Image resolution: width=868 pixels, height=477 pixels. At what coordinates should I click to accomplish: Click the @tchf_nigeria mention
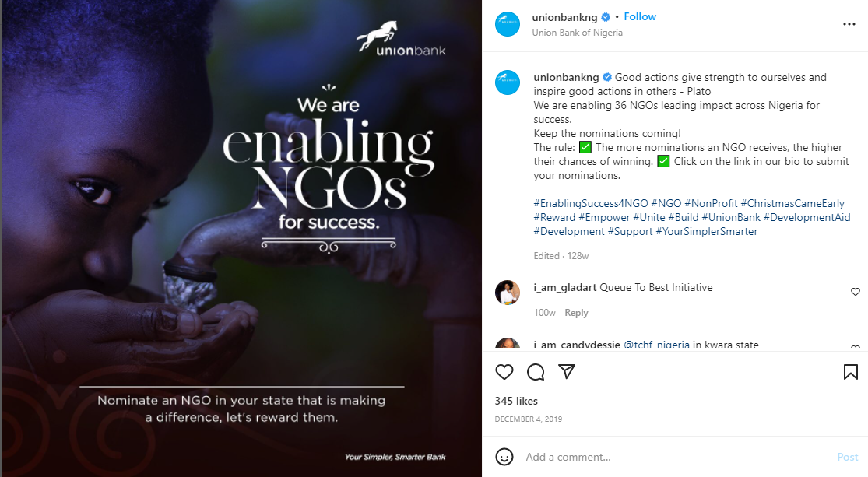coord(656,345)
